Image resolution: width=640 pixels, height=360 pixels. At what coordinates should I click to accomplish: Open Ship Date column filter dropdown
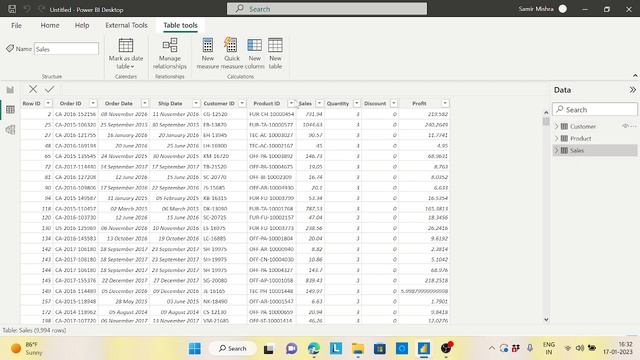(x=196, y=103)
